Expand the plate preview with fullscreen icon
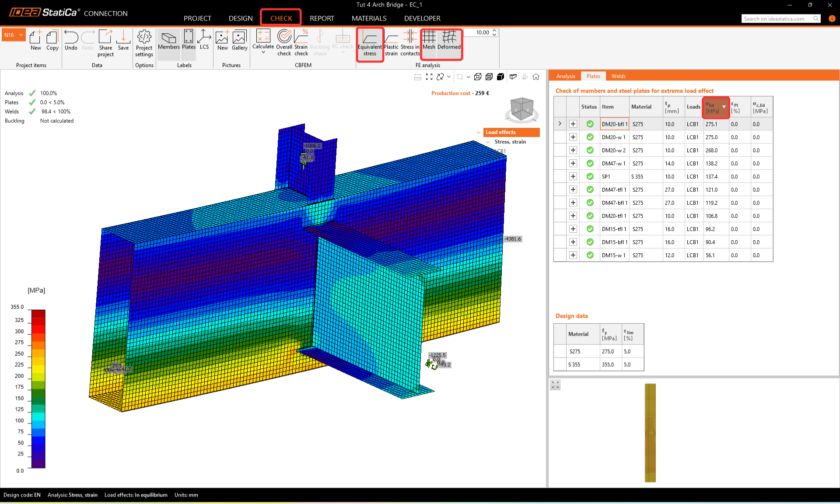The height and width of the screenshot is (504, 840). coord(555,385)
